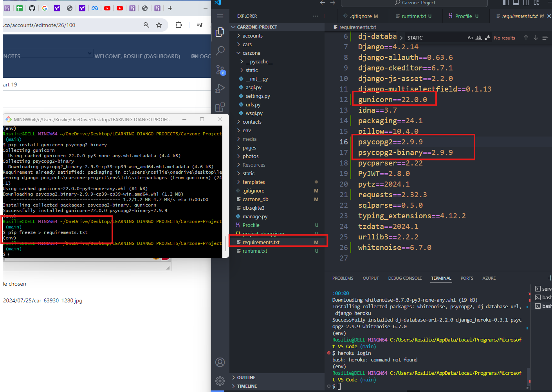552x392 pixels.
Task: Open the Accounts icon in VS Code
Action: click(x=220, y=362)
